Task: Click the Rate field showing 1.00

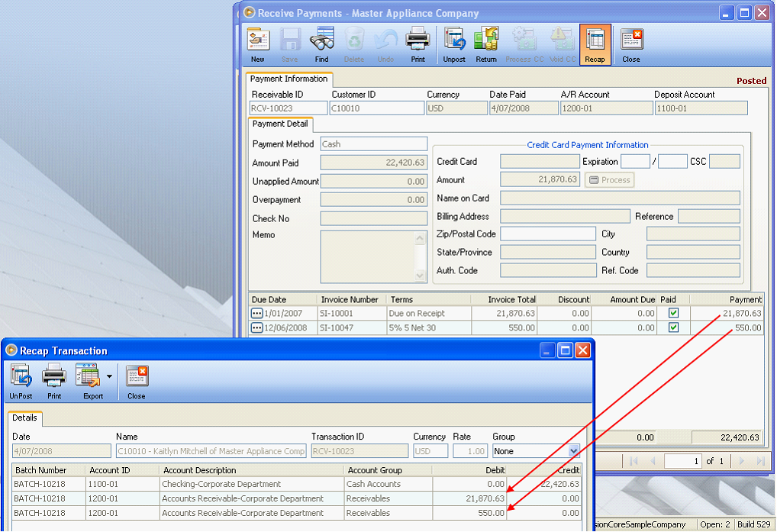Action: (x=469, y=451)
